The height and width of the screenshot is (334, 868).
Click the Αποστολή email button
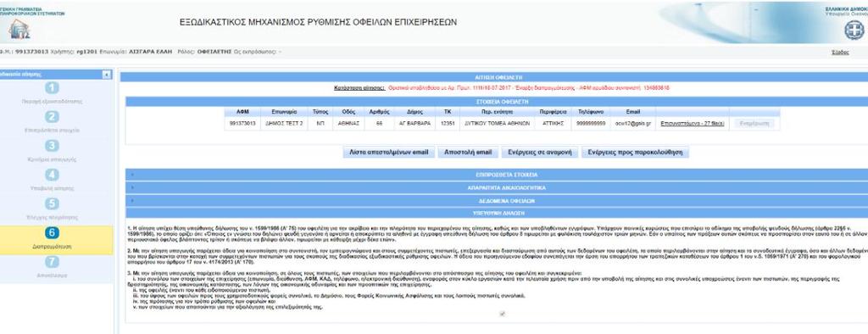tap(468, 153)
